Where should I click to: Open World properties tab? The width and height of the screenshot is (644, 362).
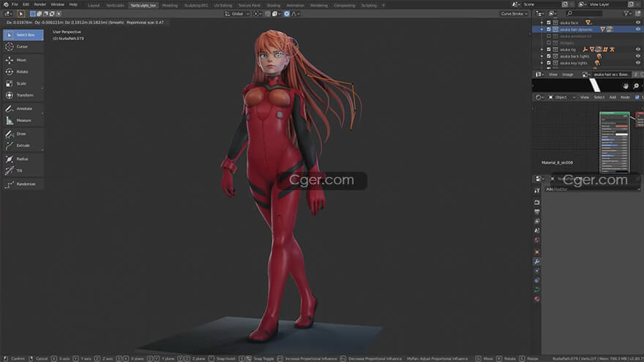point(537,240)
